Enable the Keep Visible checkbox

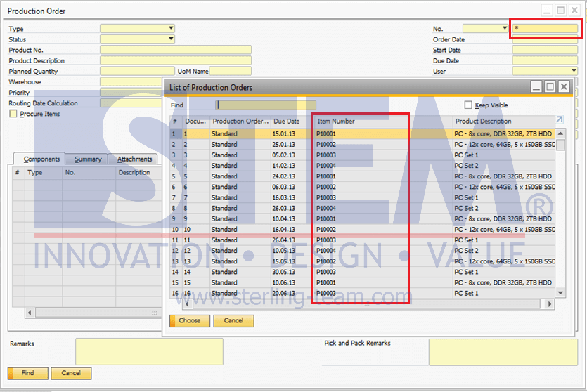pos(468,105)
